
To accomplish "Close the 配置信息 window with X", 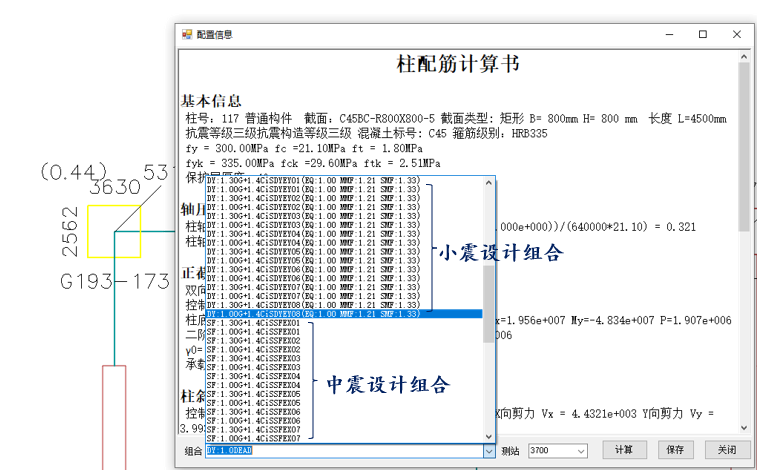I will tap(738, 34).
